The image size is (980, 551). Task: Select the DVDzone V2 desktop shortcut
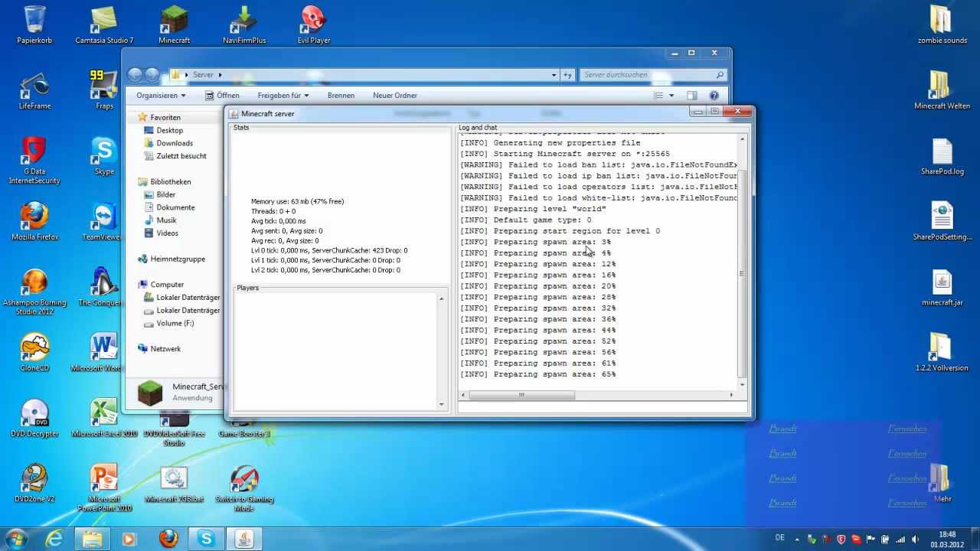pos(34,484)
